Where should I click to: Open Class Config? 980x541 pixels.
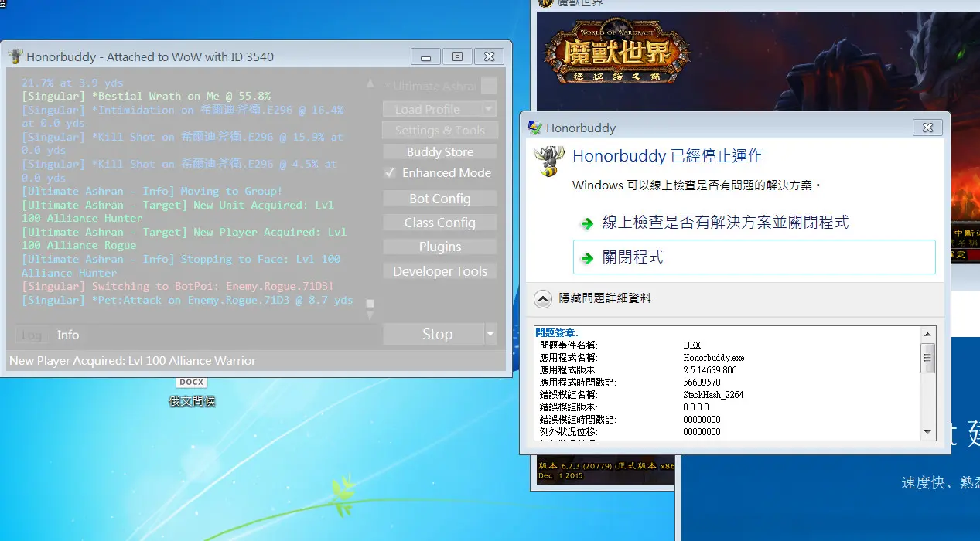[440, 223]
